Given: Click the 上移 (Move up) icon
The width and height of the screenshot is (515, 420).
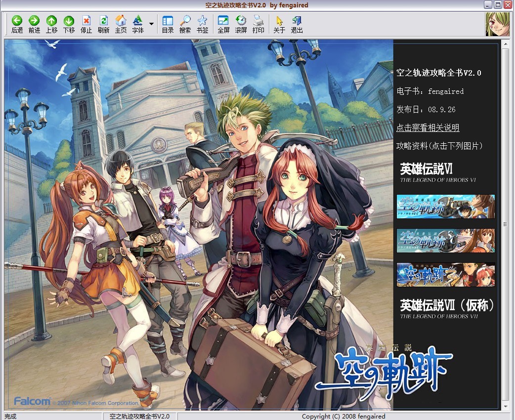Looking at the screenshot, I should pos(51,24).
